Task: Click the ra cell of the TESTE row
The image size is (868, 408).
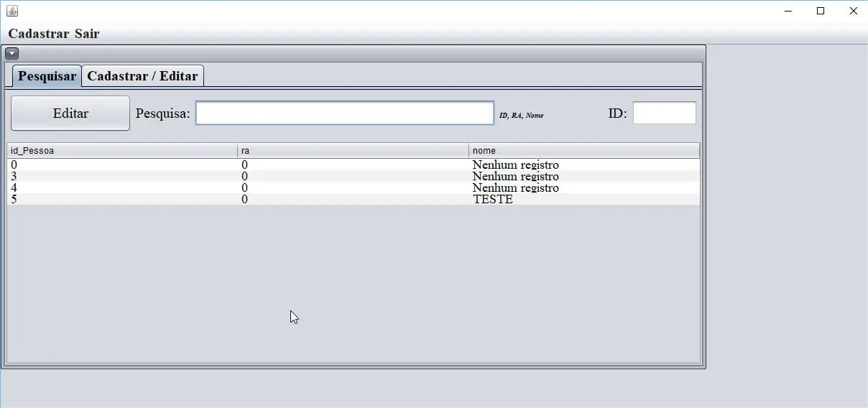Action: pyautogui.click(x=353, y=199)
